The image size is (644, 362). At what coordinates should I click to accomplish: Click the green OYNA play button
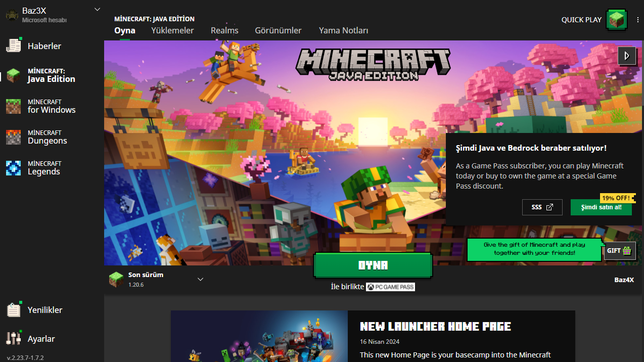pos(373,265)
